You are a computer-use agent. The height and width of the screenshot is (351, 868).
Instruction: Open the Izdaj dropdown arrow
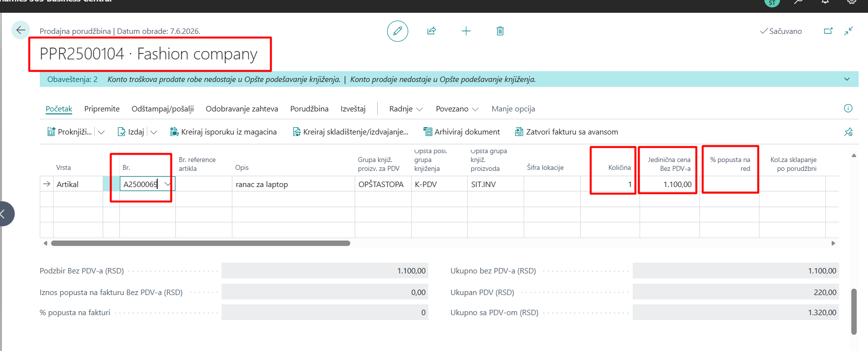(x=154, y=132)
